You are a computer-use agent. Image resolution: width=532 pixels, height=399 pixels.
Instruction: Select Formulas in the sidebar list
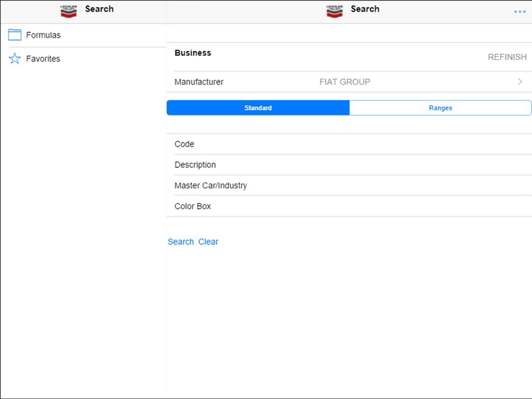[x=84, y=35]
